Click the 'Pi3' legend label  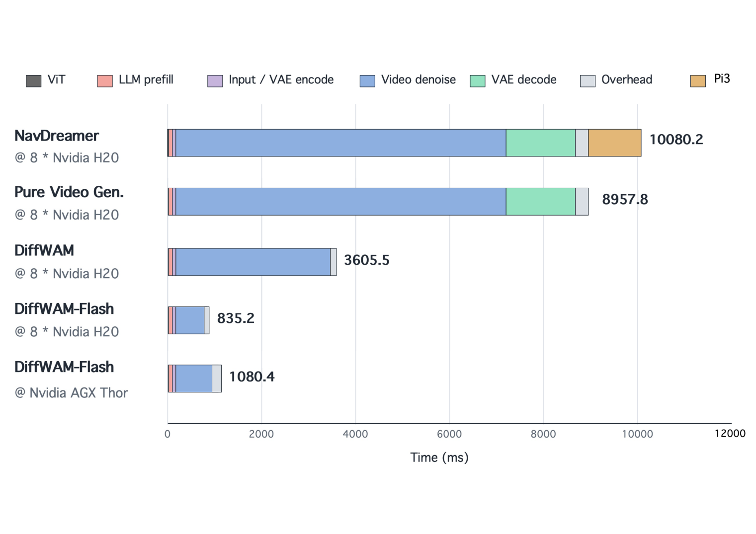click(x=722, y=78)
